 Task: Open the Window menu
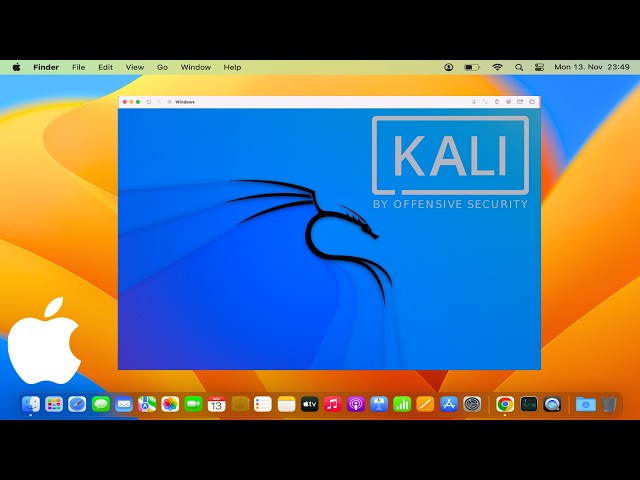(x=196, y=67)
